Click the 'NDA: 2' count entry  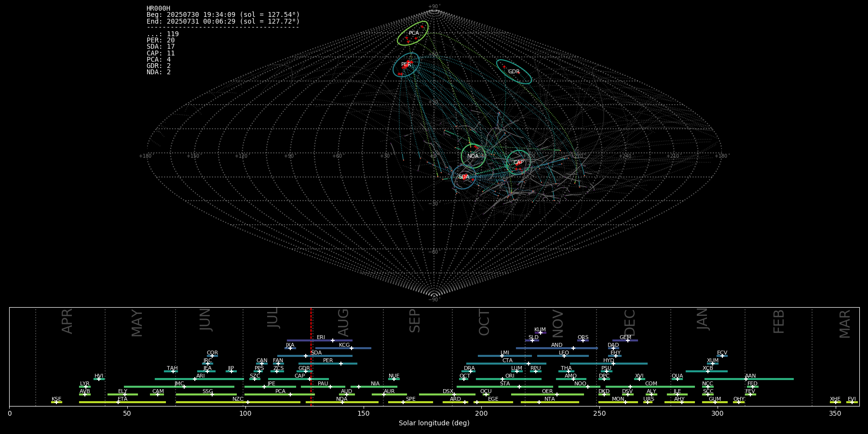coord(159,72)
